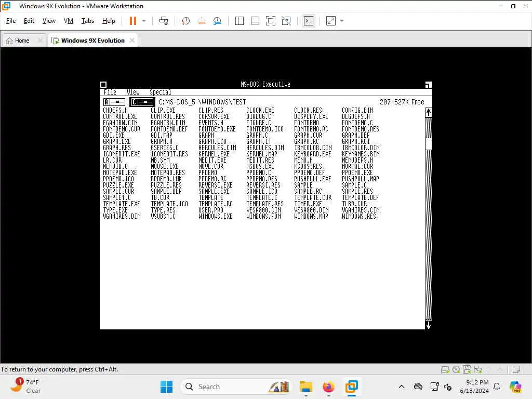Open the weather widget showing 74°F
Viewport: 532px width, 399px height.
pyautogui.click(x=26, y=387)
